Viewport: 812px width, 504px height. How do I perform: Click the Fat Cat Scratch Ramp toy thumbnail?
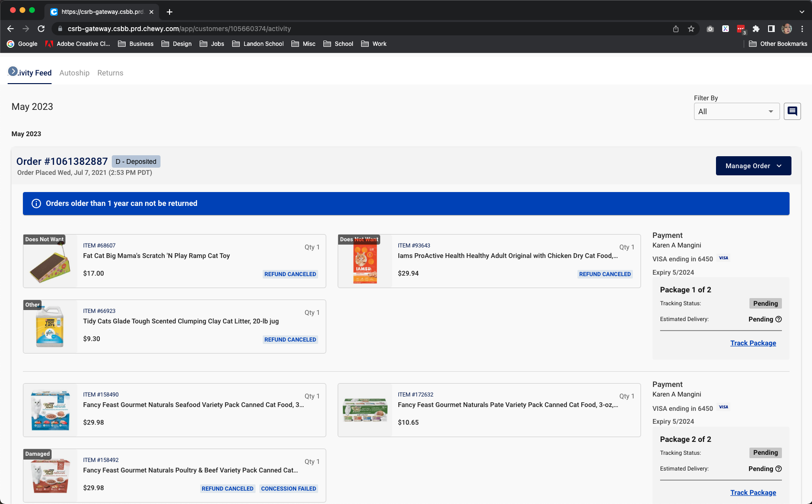[x=50, y=261]
